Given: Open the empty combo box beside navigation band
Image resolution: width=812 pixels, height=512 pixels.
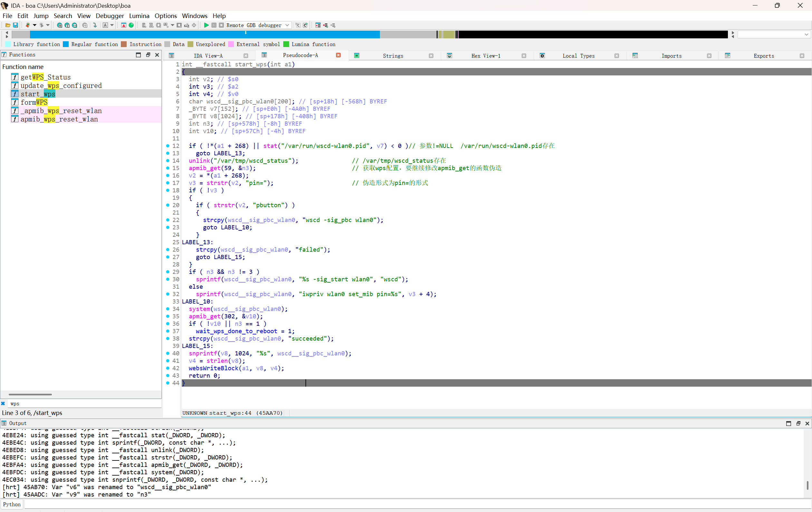Looking at the screenshot, I should [774, 34].
